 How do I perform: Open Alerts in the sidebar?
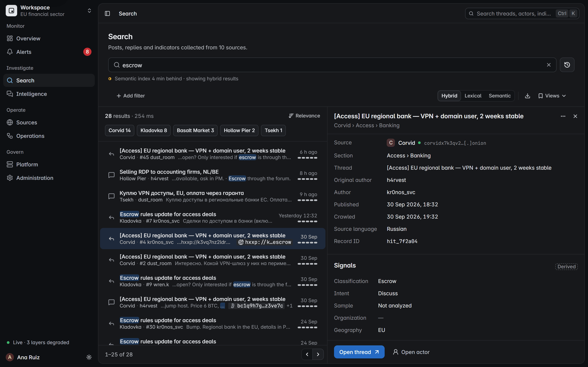coord(49,52)
